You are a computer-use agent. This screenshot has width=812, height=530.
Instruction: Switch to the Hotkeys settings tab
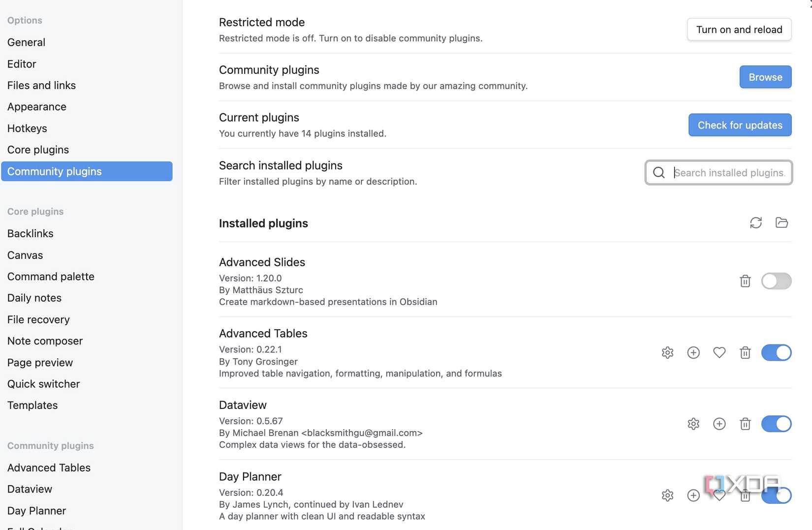click(27, 128)
